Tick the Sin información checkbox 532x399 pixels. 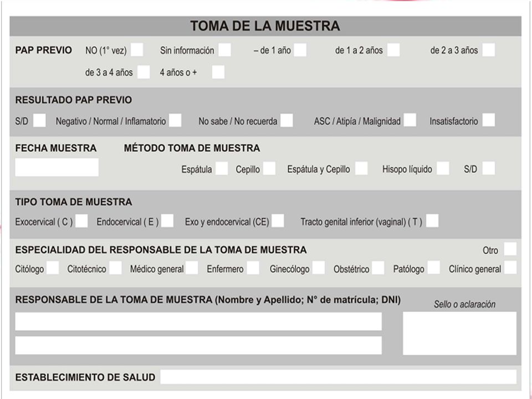pyautogui.click(x=224, y=50)
